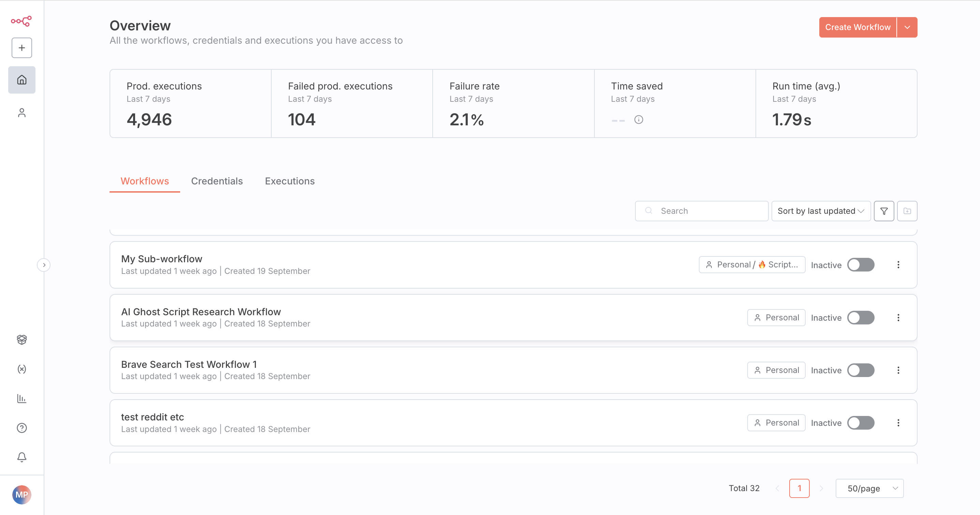Click the n8n logo icon

[21, 21]
